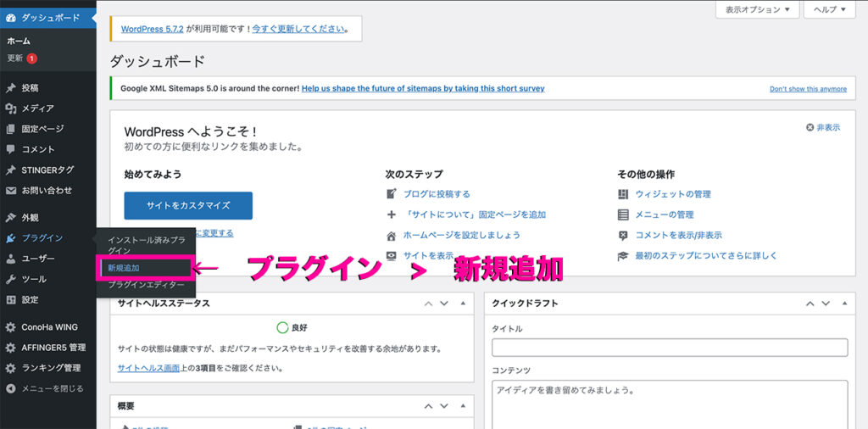Click 今すぐ更新してください link
Viewport: 868px width, 429px height.
[x=298, y=29]
